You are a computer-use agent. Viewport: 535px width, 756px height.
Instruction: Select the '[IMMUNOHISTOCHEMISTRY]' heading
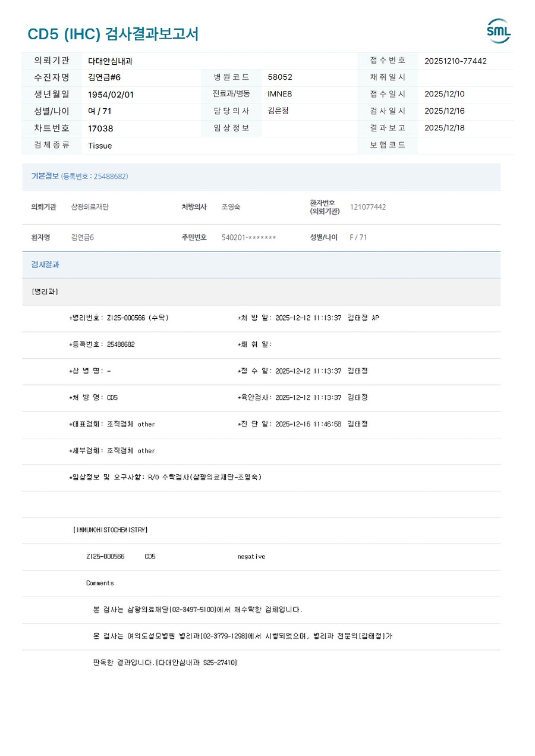pyautogui.click(x=110, y=530)
